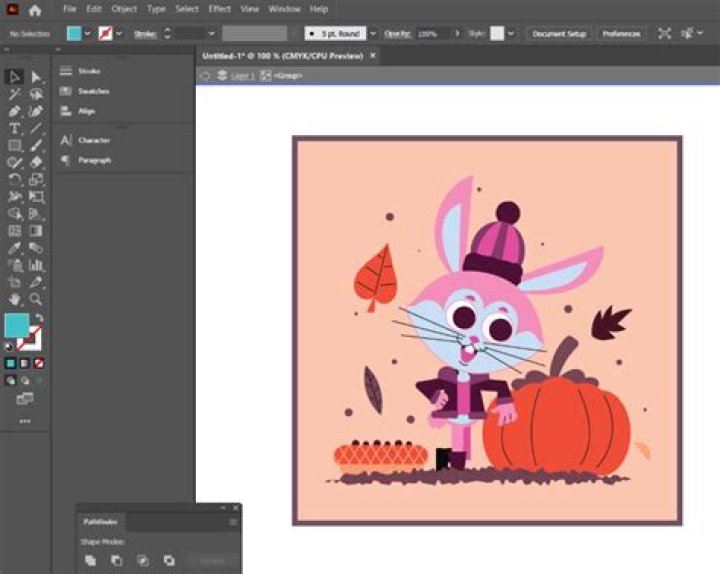Image resolution: width=720 pixels, height=574 pixels.
Task: Click Intersect in Pathfinder panel
Action: click(143, 560)
